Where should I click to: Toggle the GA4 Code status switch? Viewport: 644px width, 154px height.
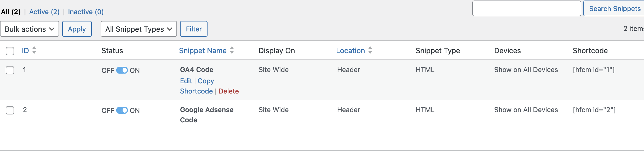click(x=122, y=70)
